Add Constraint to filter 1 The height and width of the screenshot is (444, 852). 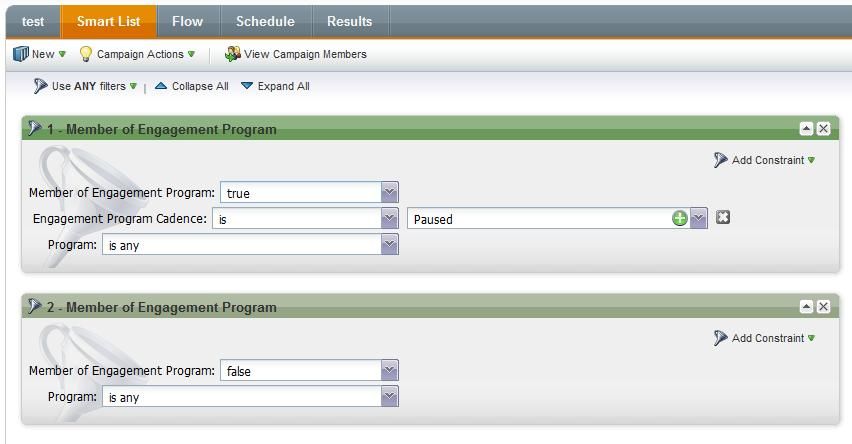[x=764, y=160]
